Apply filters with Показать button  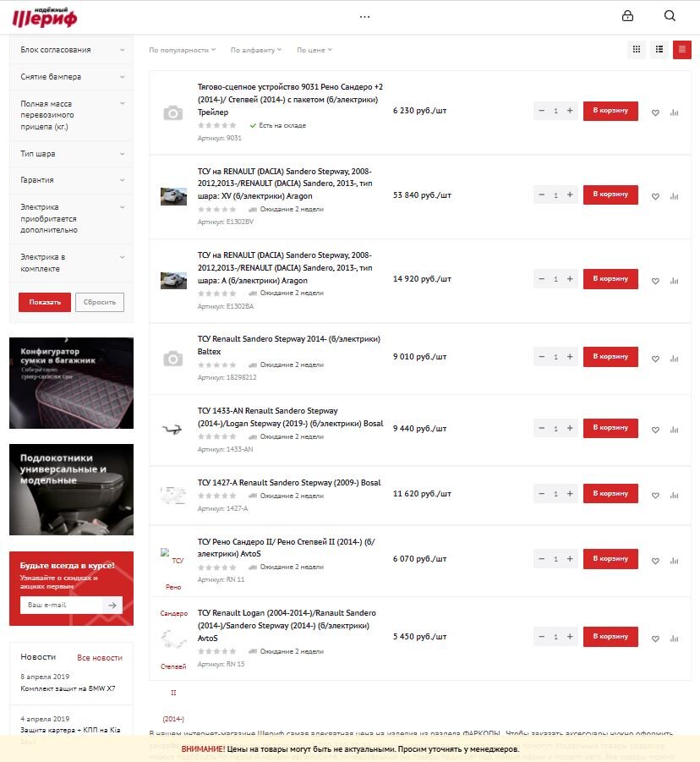[45, 302]
